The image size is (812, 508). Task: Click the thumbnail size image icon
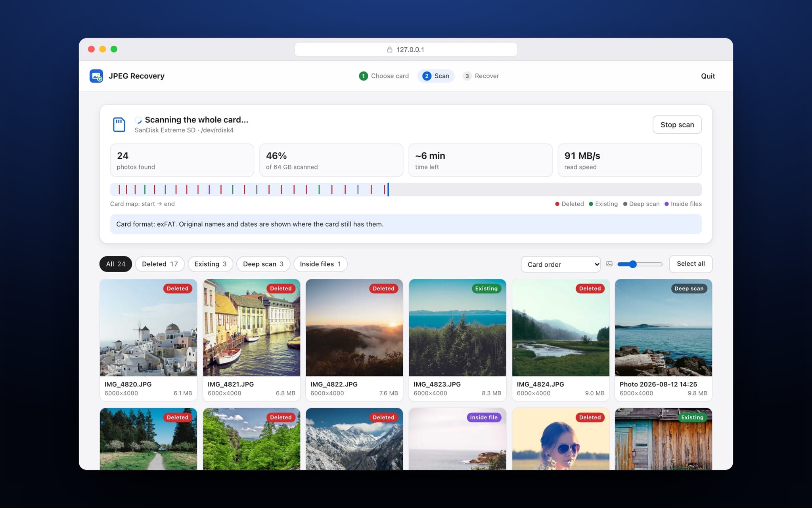point(609,264)
